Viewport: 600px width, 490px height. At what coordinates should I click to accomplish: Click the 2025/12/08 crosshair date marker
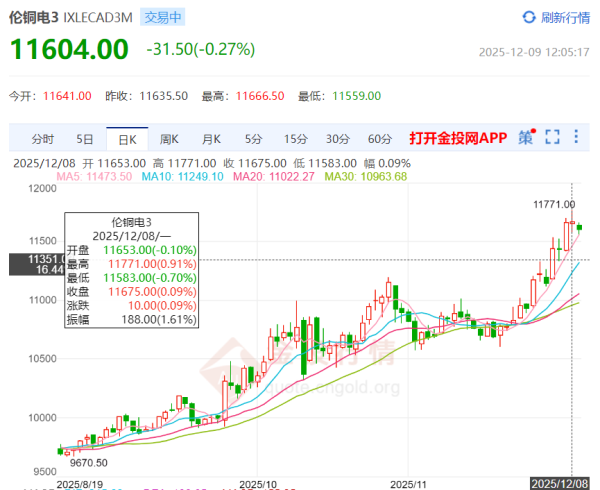click(559, 483)
